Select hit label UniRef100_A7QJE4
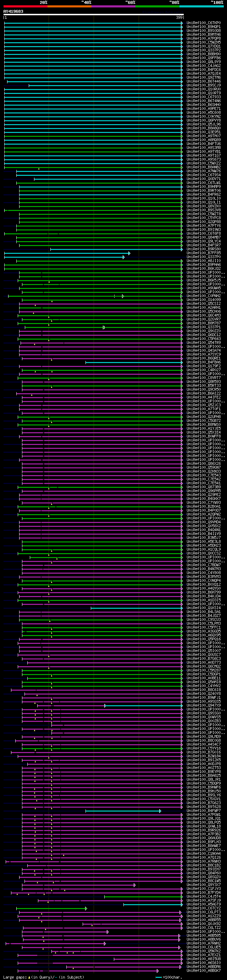Image resolution: width=227 pixels, height=980 pixels. click(x=203, y=73)
